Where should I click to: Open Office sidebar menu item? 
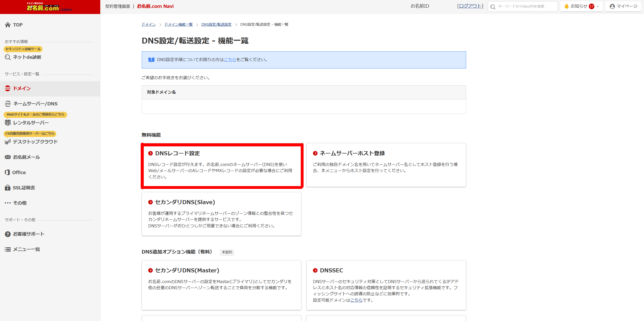click(19, 172)
